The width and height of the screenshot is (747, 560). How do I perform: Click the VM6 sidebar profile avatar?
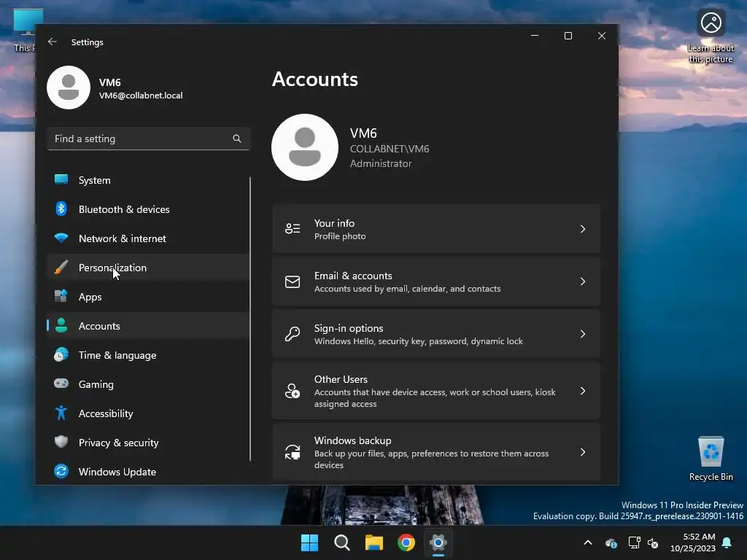[x=69, y=87]
